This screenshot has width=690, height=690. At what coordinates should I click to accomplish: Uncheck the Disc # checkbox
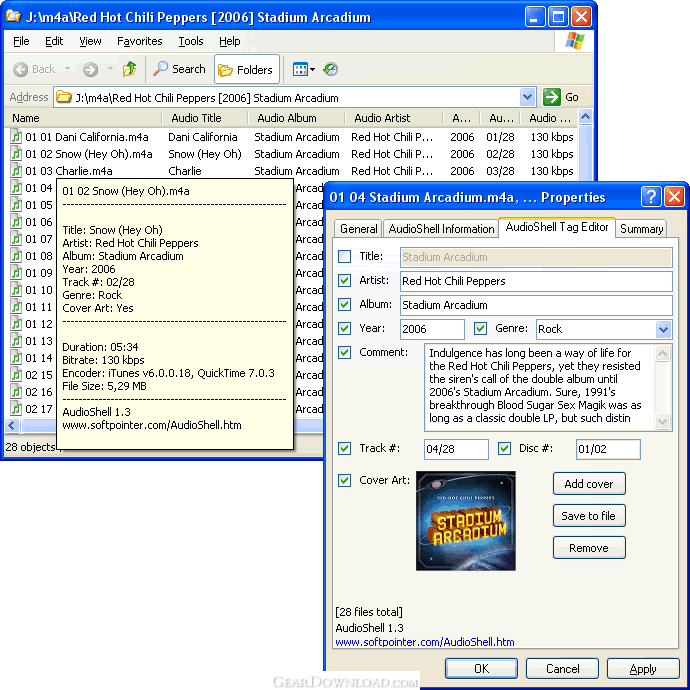(x=504, y=448)
